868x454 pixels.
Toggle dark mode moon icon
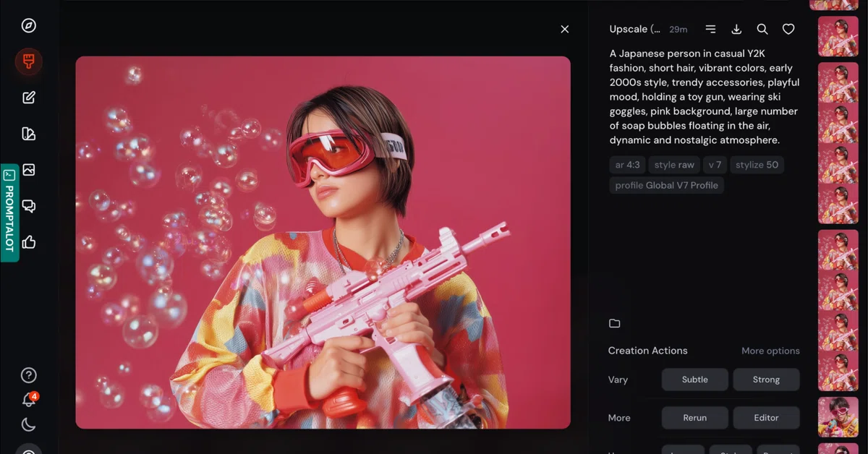coord(29,425)
